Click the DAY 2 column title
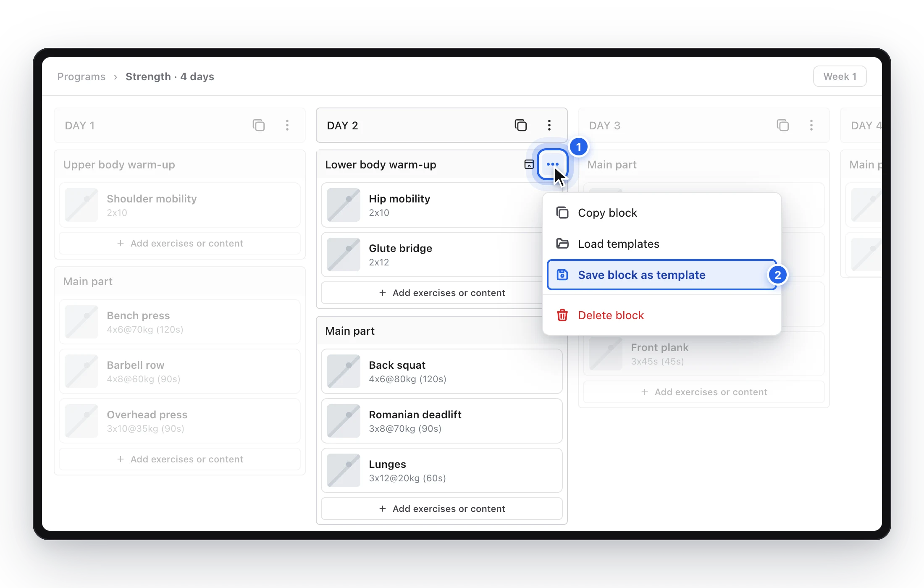Image resolution: width=924 pixels, height=588 pixels. (342, 126)
